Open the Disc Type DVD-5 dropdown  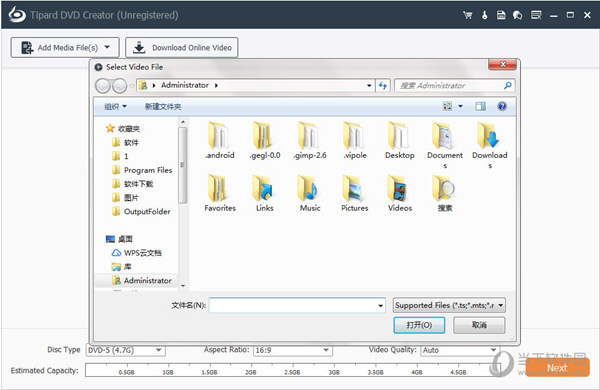point(126,350)
